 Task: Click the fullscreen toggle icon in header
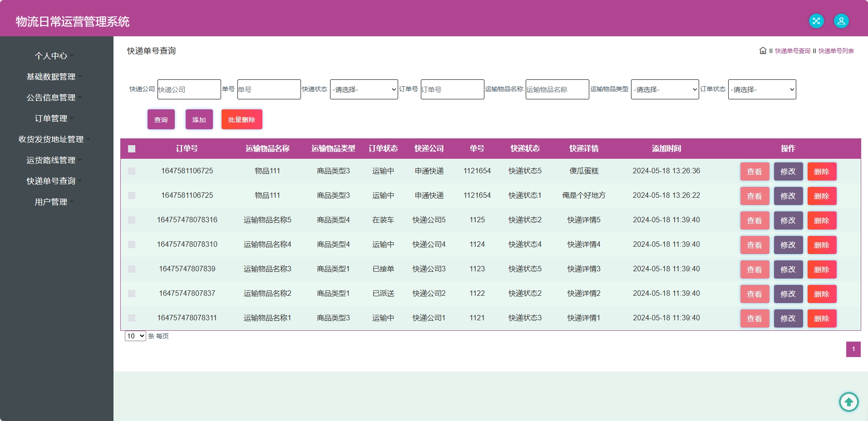(816, 21)
